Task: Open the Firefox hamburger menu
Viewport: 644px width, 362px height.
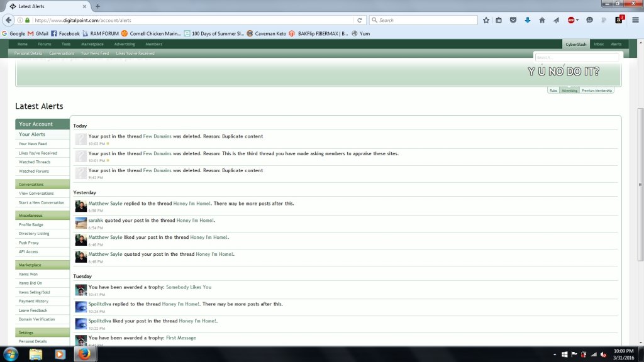Action: (x=635, y=20)
